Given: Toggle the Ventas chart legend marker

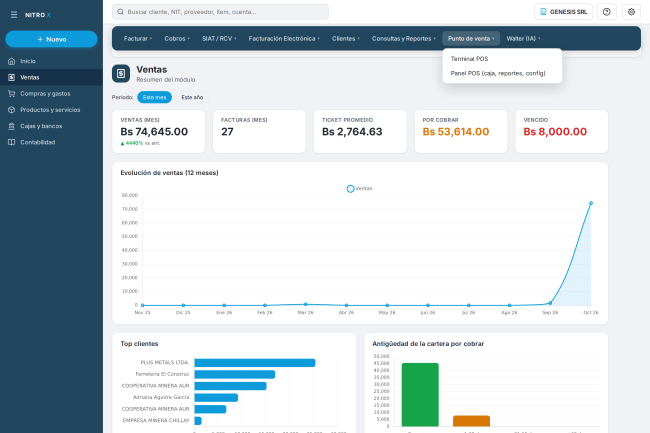Looking at the screenshot, I should pos(350,189).
